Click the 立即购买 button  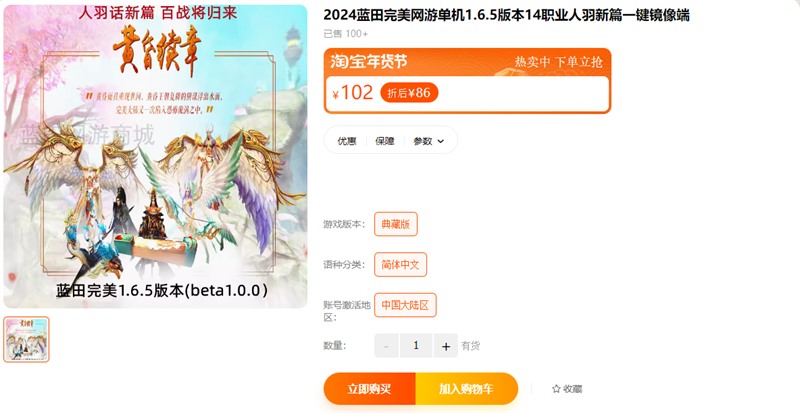click(x=369, y=389)
